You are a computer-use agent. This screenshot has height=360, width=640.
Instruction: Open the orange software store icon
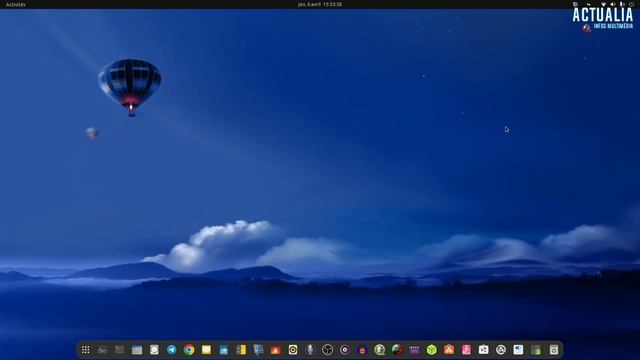tap(449, 350)
